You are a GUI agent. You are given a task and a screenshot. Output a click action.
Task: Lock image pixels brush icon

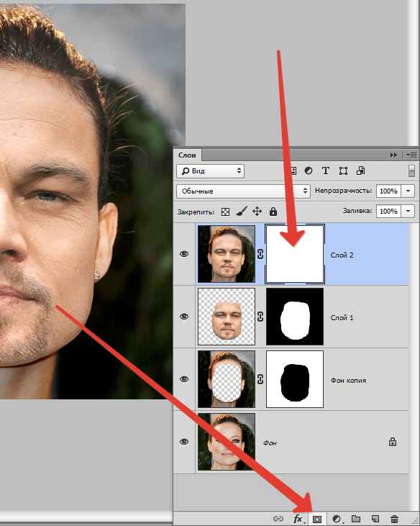click(242, 212)
